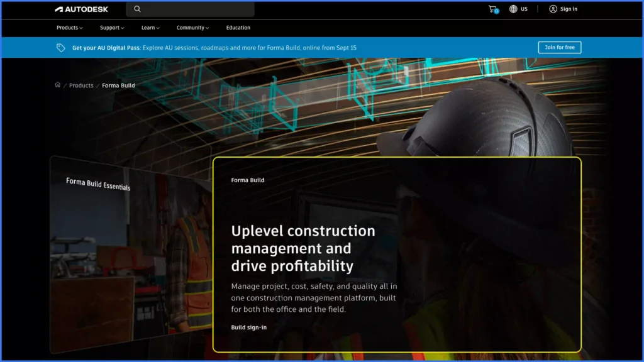Viewport: 644px width, 362px height.
Task: Select the US region label
Action: coord(524,9)
